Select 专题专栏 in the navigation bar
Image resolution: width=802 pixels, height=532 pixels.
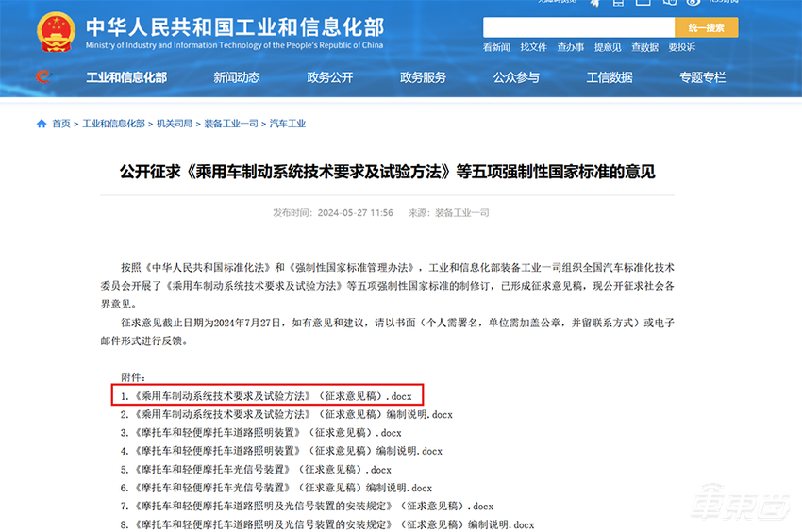[x=703, y=77]
